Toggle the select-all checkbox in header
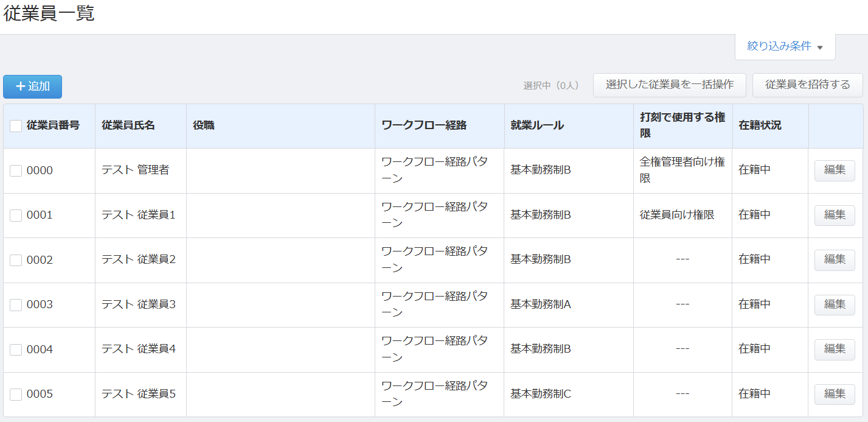This screenshot has height=422, width=868. 16,126
